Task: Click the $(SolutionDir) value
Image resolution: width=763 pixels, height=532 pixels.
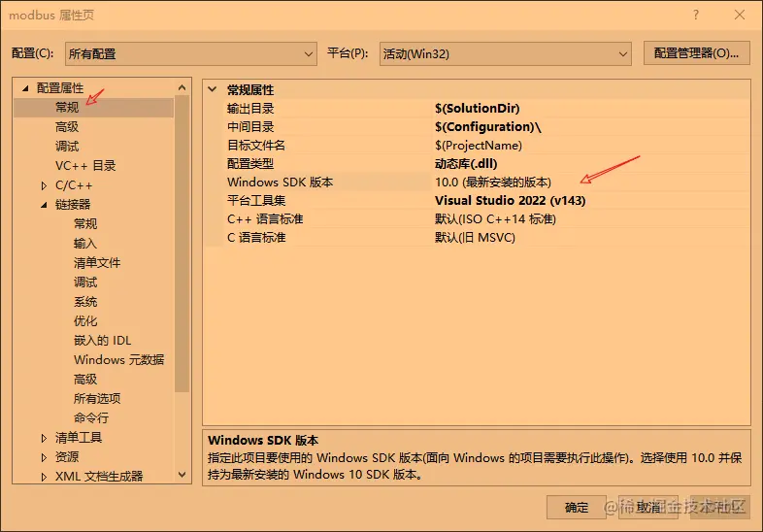Action: click(478, 108)
